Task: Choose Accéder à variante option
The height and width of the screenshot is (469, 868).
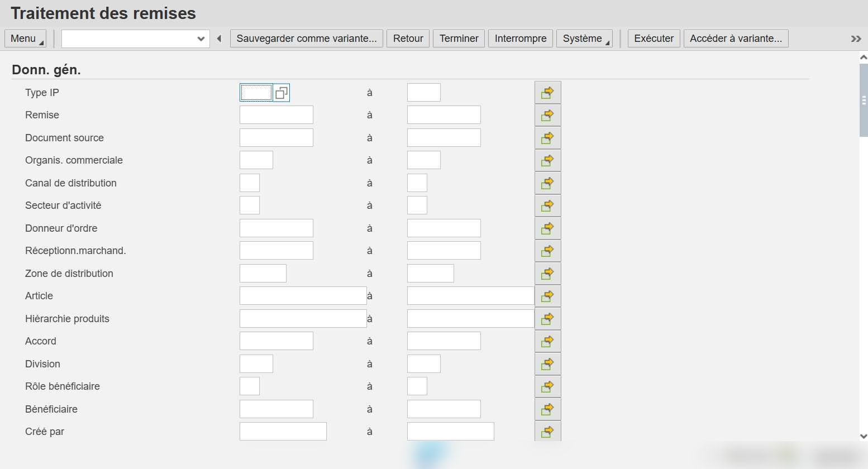Action: (736, 39)
